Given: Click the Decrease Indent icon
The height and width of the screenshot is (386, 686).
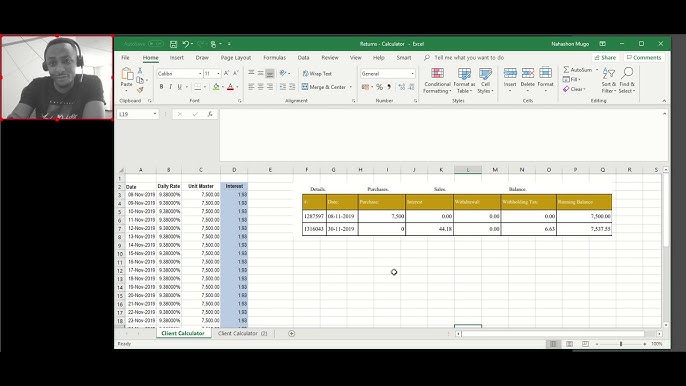Looking at the screenshot, I should 283,87.
